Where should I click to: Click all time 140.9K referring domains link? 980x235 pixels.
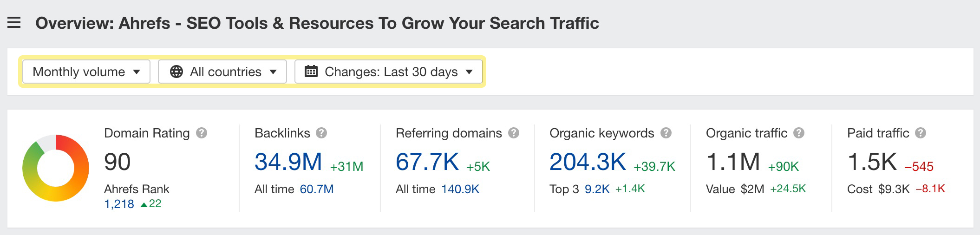460,189
